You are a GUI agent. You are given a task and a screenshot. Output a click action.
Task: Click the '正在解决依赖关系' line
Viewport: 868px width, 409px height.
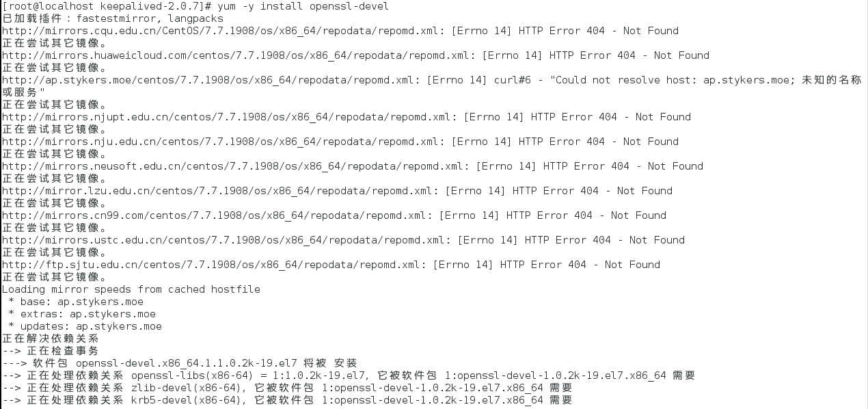point(51,339)
